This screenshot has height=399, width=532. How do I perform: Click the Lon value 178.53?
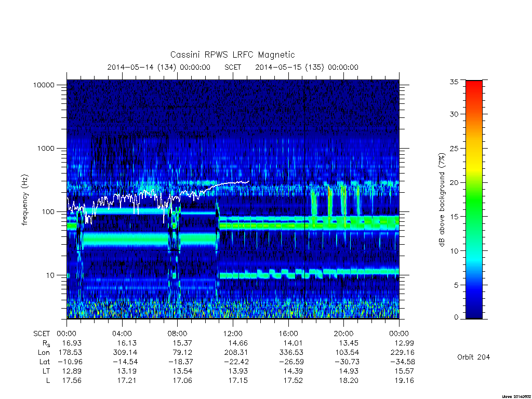coord(70,353)
